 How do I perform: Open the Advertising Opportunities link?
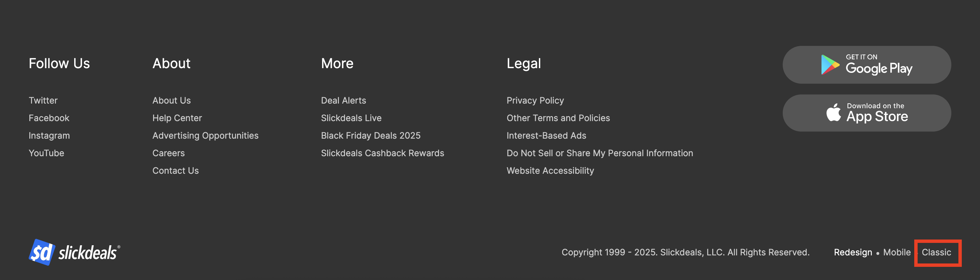tap(205, 135)
